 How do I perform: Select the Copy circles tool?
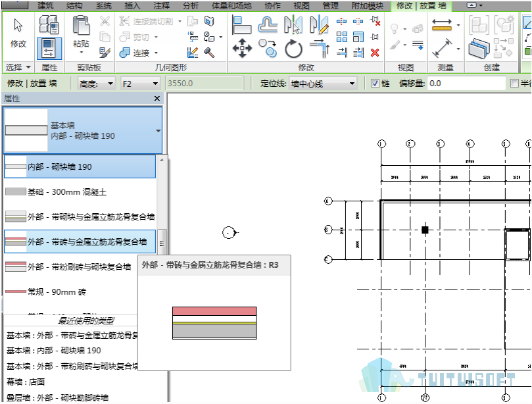tap(268, 48)
